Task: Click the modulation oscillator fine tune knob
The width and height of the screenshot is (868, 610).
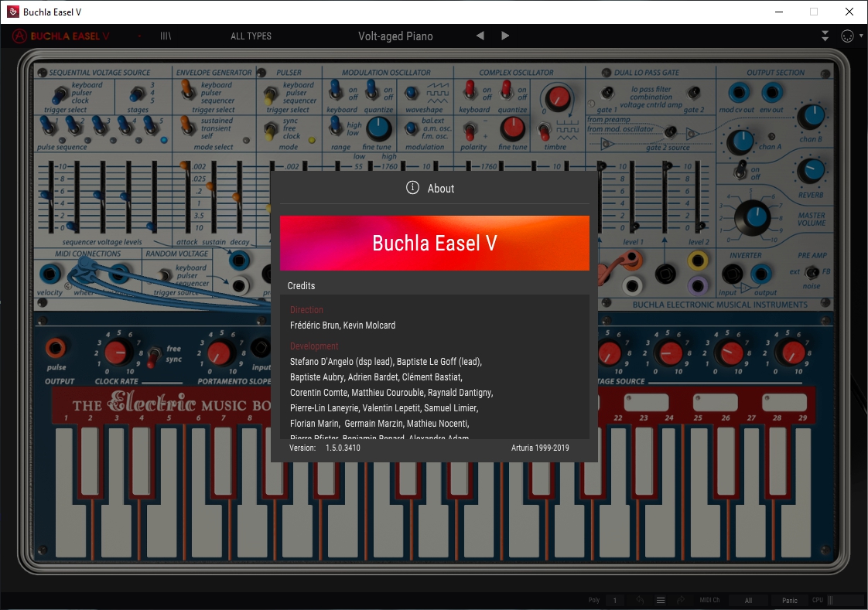Action: (378, 128)
